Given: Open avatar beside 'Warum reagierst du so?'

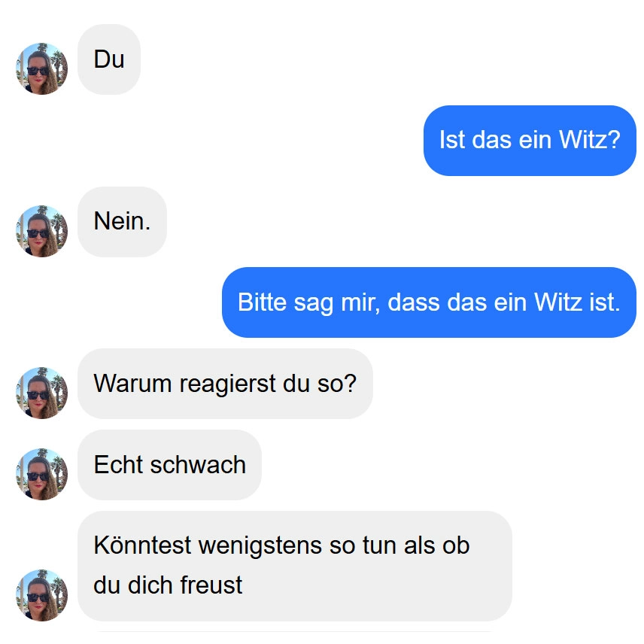Looking at the screenshot, I should [x=41, y=393].
